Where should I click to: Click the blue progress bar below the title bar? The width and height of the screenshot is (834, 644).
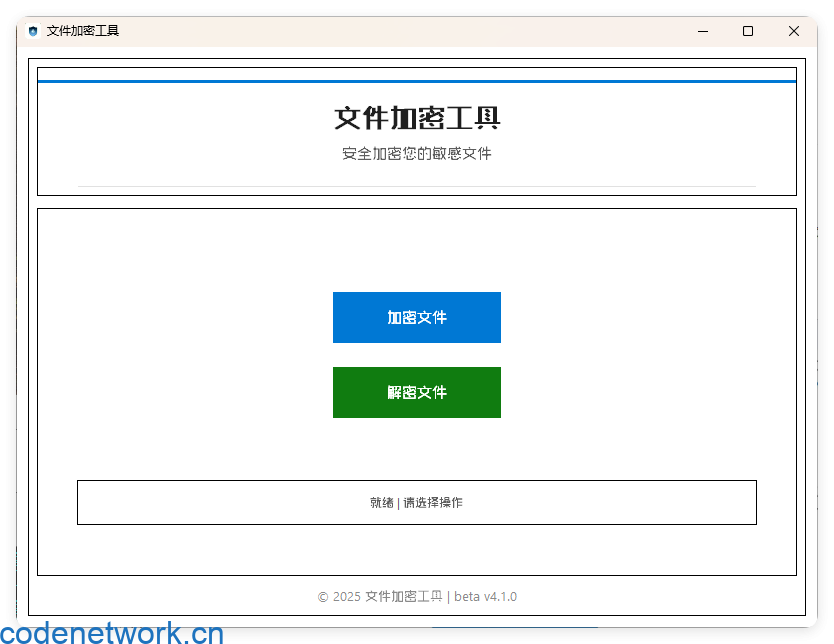click(x=417, y=75)
